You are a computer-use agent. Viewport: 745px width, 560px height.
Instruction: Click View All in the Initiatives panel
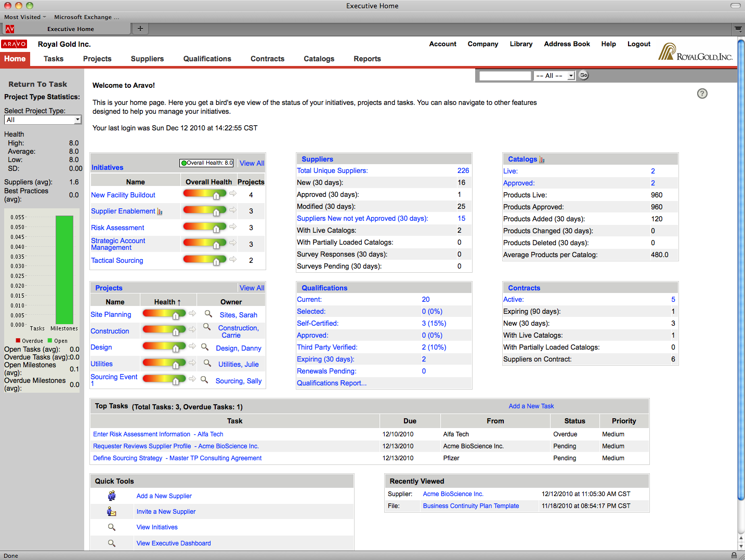pos(252,163)
